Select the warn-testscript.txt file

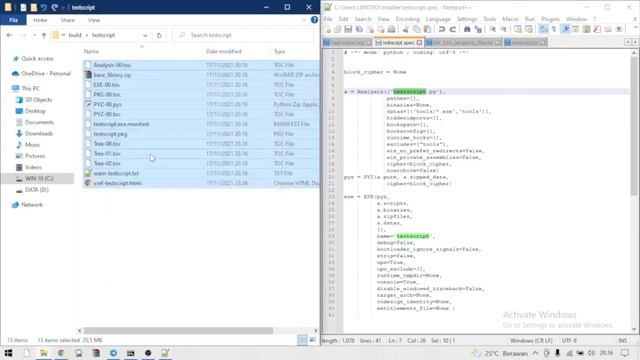[116, 173]
